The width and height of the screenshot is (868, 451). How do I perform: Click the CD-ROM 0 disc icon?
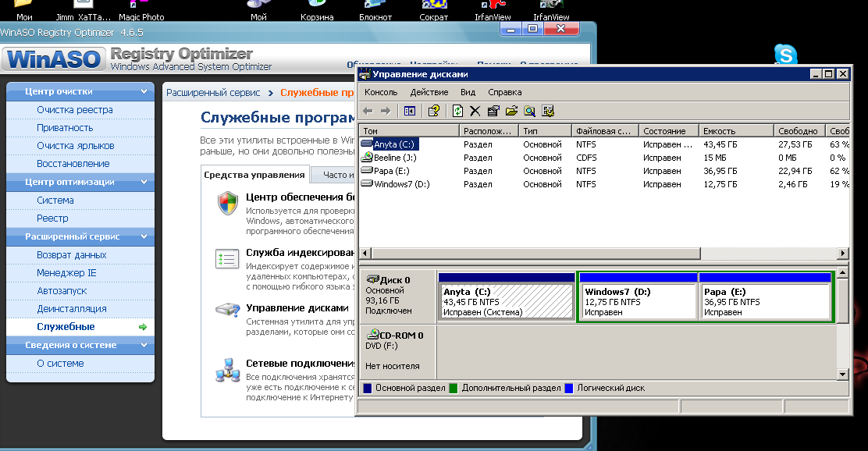click(x=372, y=334)
